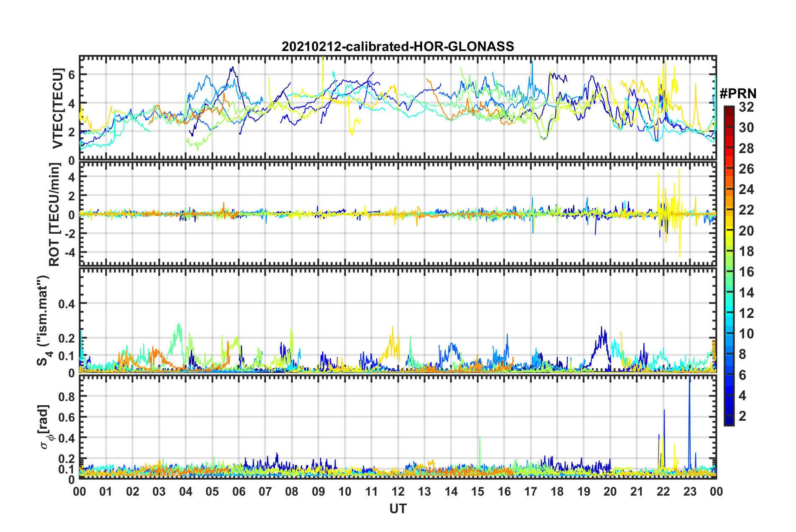Select colorbar tick label 30
Image resolution: width=796 pixels, height=532 pixels.
(x=746, y=128)
